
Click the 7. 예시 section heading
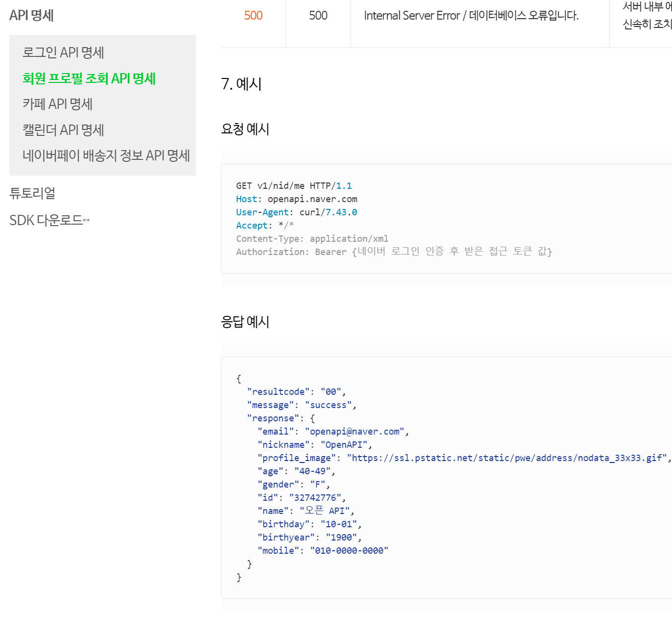(241, 84)
